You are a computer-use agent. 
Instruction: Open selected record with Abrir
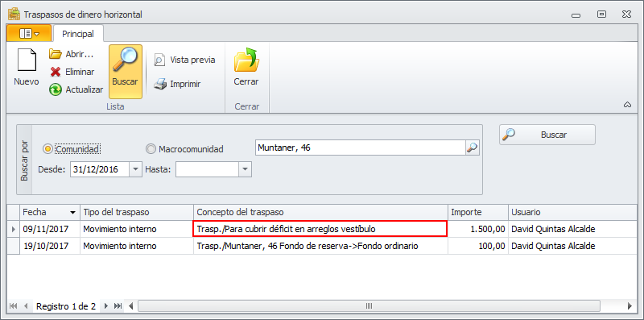pyautogui.click(x=72, y=54)
